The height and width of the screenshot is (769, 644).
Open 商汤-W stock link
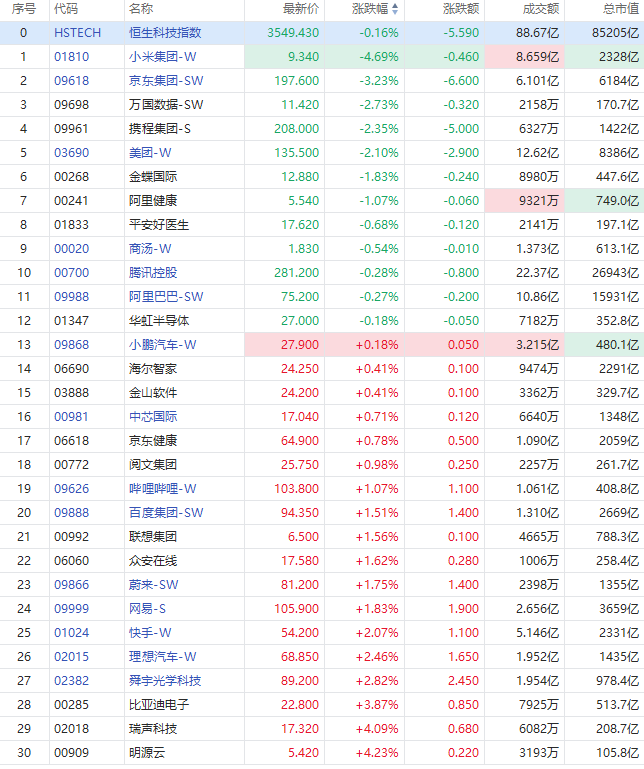click(150, 249)
